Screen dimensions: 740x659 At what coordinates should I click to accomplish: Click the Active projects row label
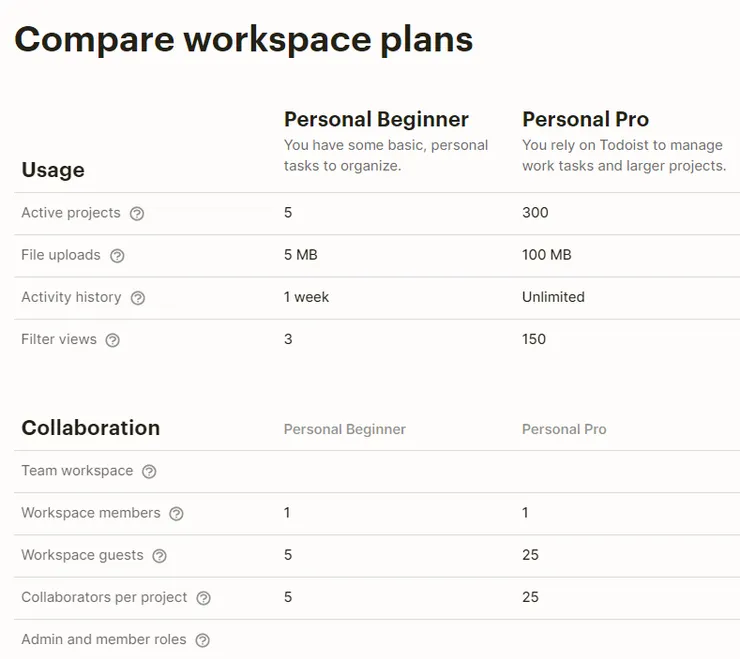71,213
